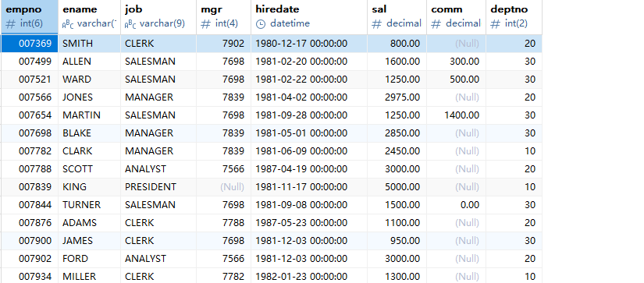Viewport: 644px width, 283px height.
Task: Click the clock datetime icon under hiredate
Action: pyautogui.click(x=261, y=24)
